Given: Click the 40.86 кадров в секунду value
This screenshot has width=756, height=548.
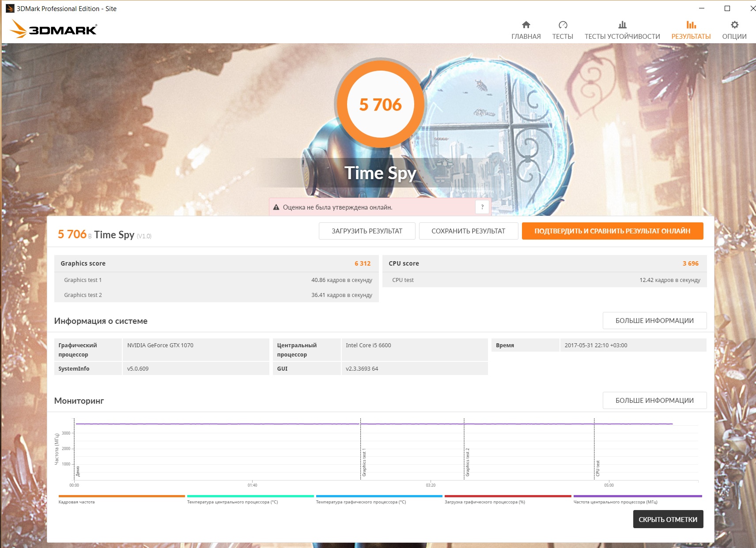Looking at the screenshot, I should [x=342, y=280].
